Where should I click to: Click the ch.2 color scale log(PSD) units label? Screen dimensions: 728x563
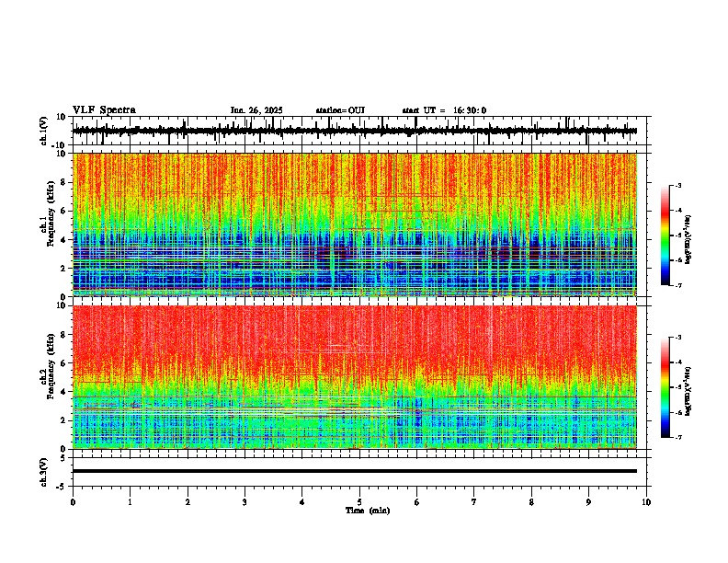pyautogui.click(x=688, y=391)
